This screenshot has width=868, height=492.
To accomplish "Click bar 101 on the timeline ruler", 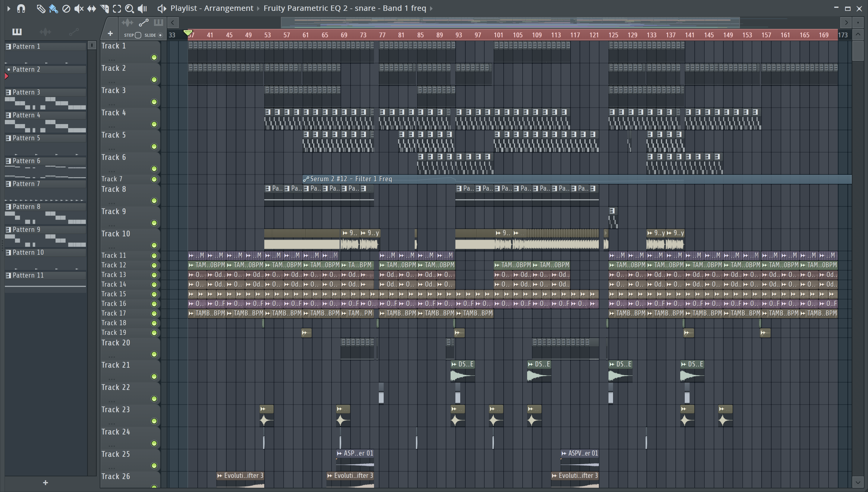I will (498, 35).
